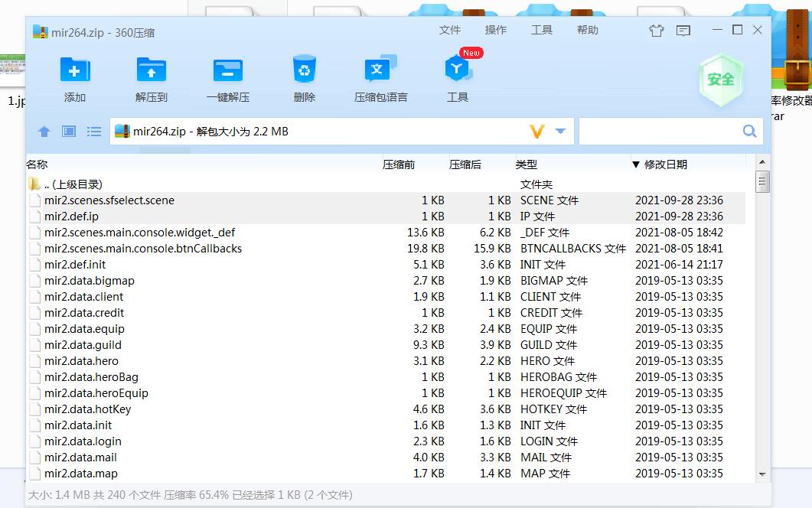Screen dimensions: 812x508
Task: Click the green 安全 security shield badge
Action: [720, 80]
